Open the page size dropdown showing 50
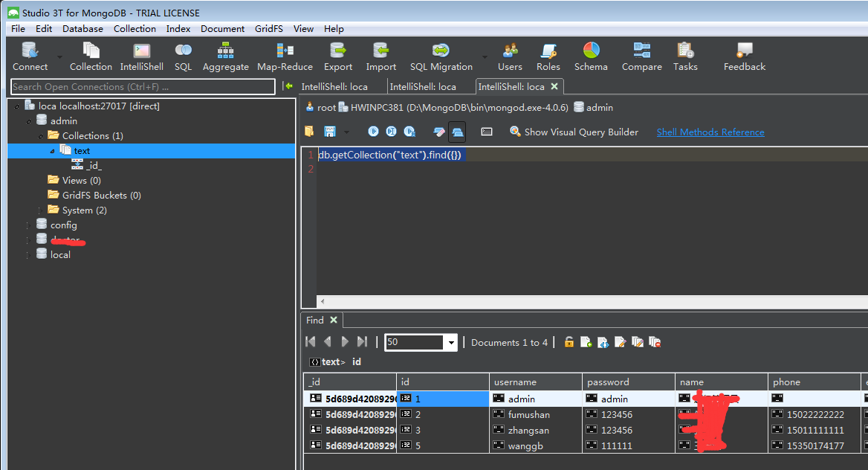Image resolution: width=868 pixels, height=470 pixels. (x=450, y=341)
